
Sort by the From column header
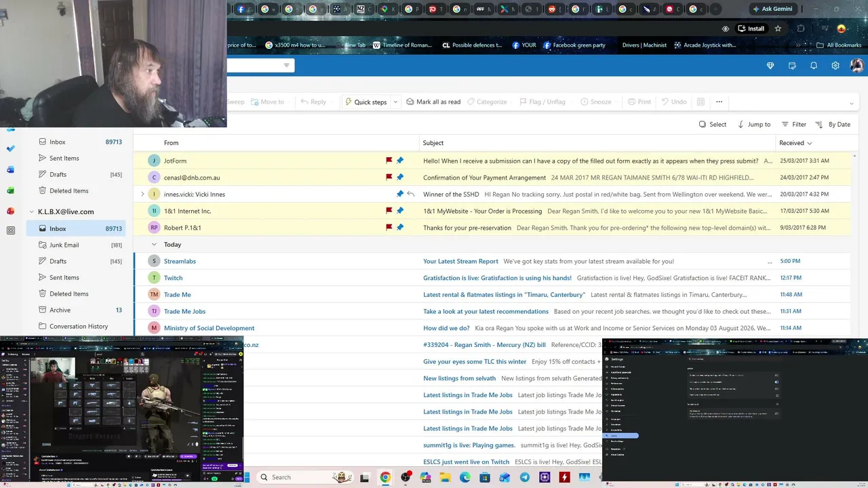(171, 143)
